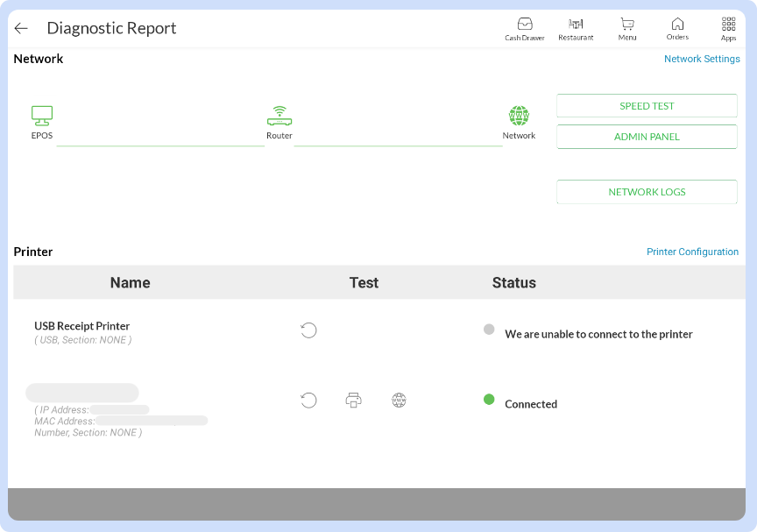Click the Network section heading
This screenshot has height=532, width=757.
coord(39,59)
